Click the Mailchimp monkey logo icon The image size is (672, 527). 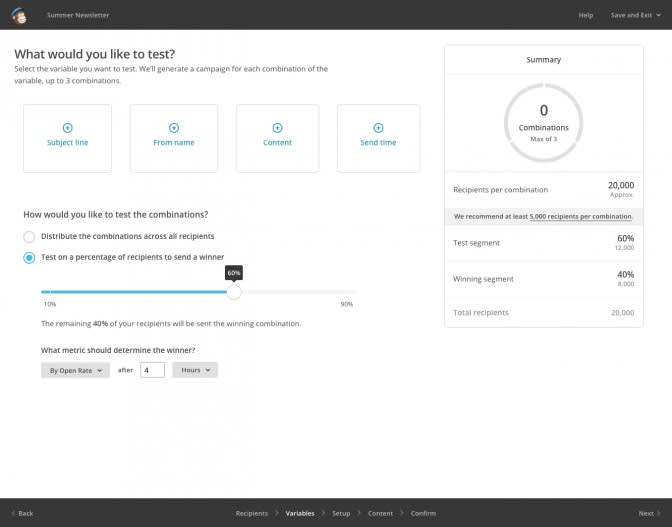coord(20,15)
